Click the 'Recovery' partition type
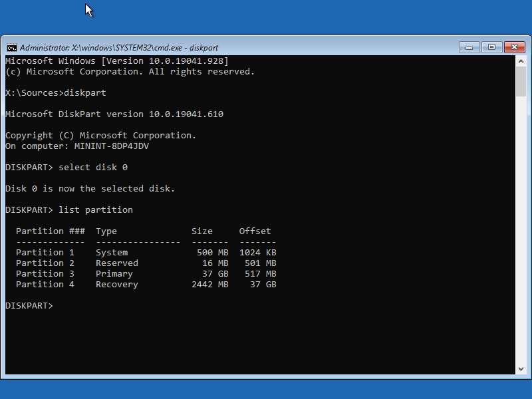 [117, 285]
